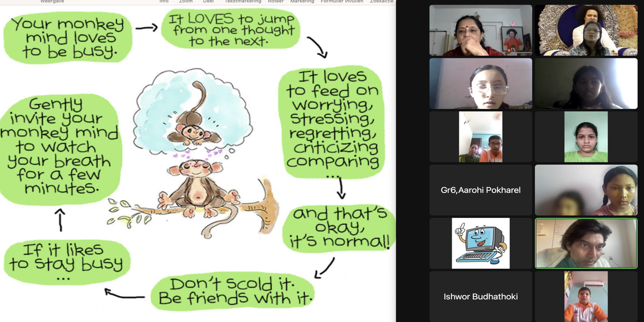This screenshot has width=644, height=322.
Task: Click the Zoom toolbar label
Action: tap(186, 2)
